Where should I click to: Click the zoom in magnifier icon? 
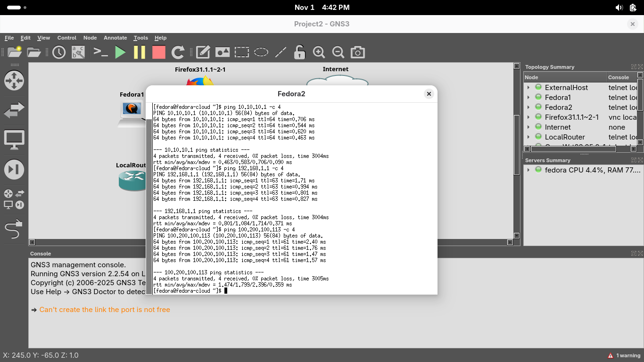tap(319, 52)
